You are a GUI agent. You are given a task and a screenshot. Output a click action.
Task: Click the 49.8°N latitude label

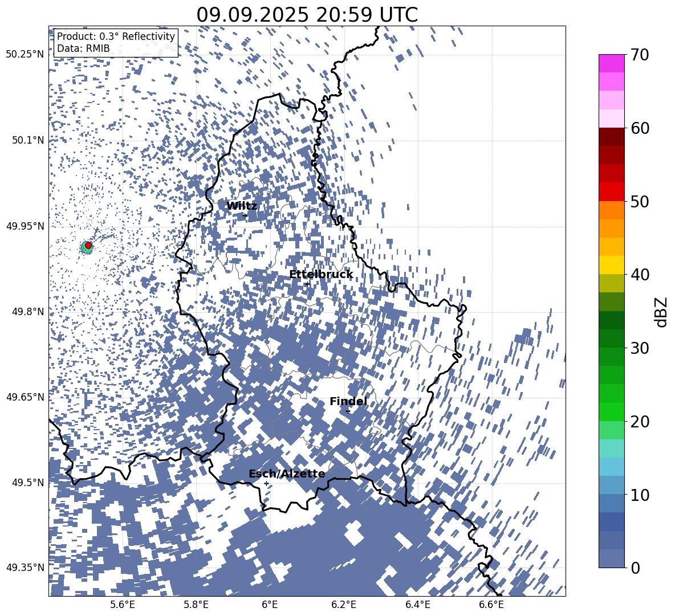coord(27,312)
